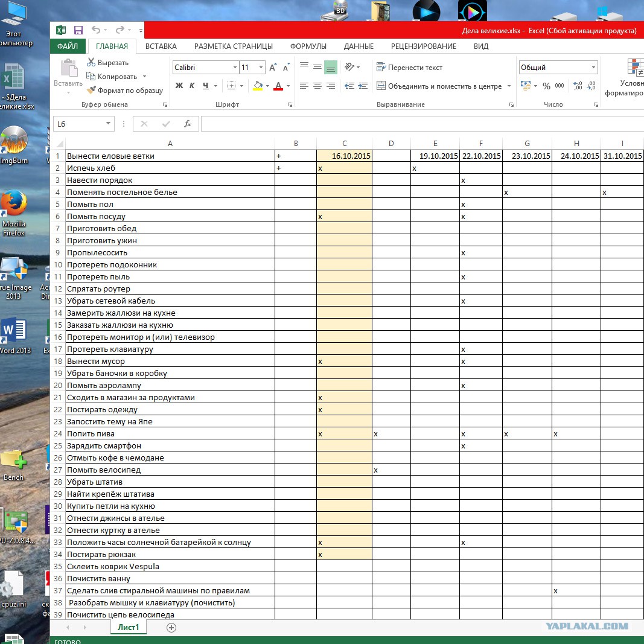Open the Calibri font name dropdown

[x=235, y=68]
